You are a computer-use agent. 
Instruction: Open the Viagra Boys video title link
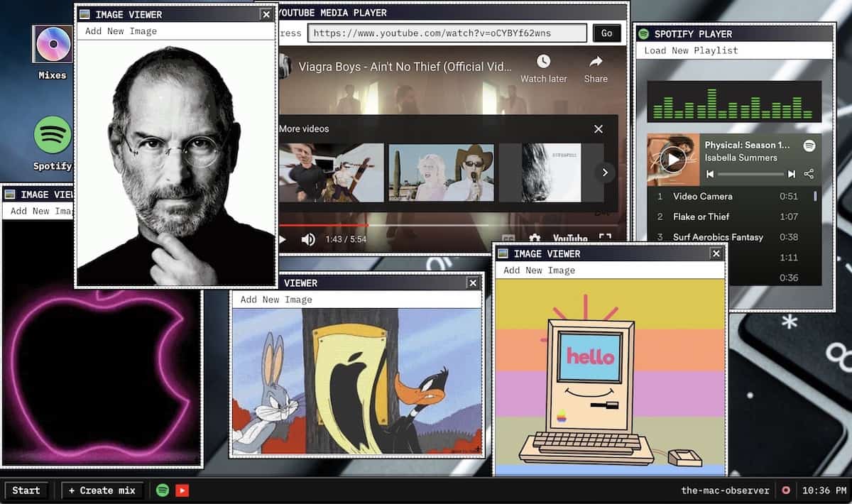[405, 67]
